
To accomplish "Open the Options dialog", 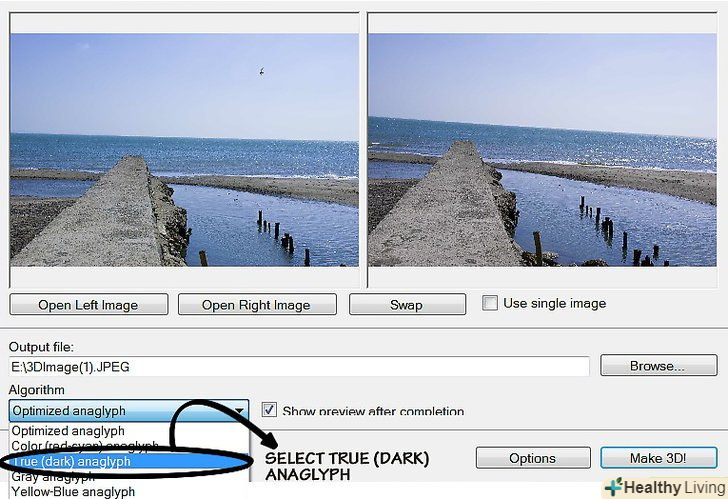I will click(533, 458).
